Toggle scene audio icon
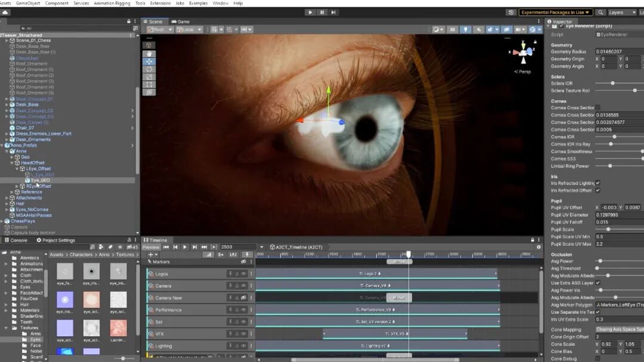 (x=479, y=30)
